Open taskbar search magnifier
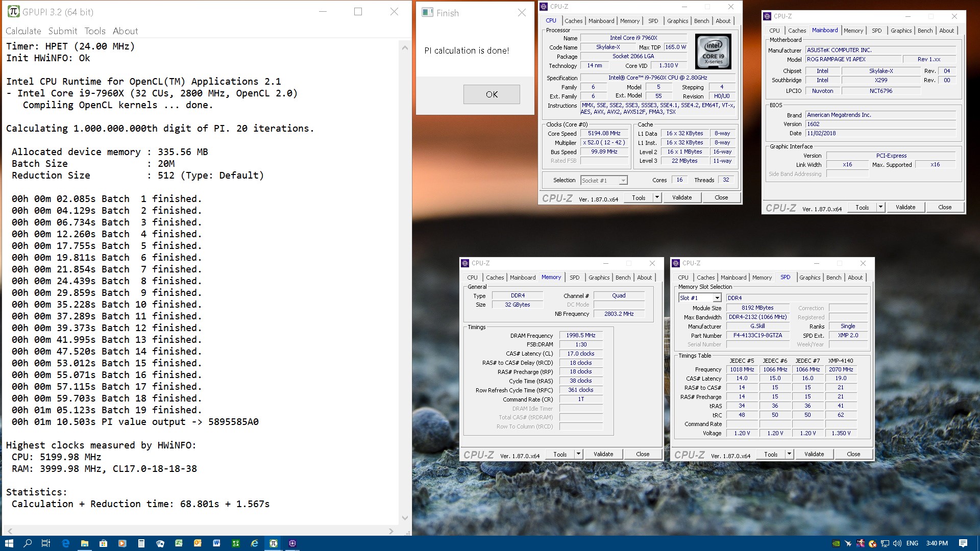 point(28,543)
